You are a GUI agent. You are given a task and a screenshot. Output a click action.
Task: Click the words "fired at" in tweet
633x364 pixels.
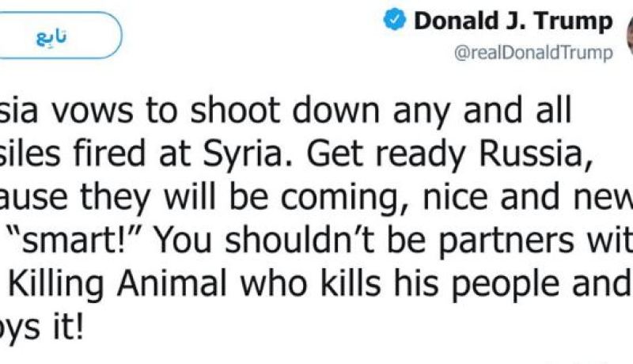[x=131, y=154]
